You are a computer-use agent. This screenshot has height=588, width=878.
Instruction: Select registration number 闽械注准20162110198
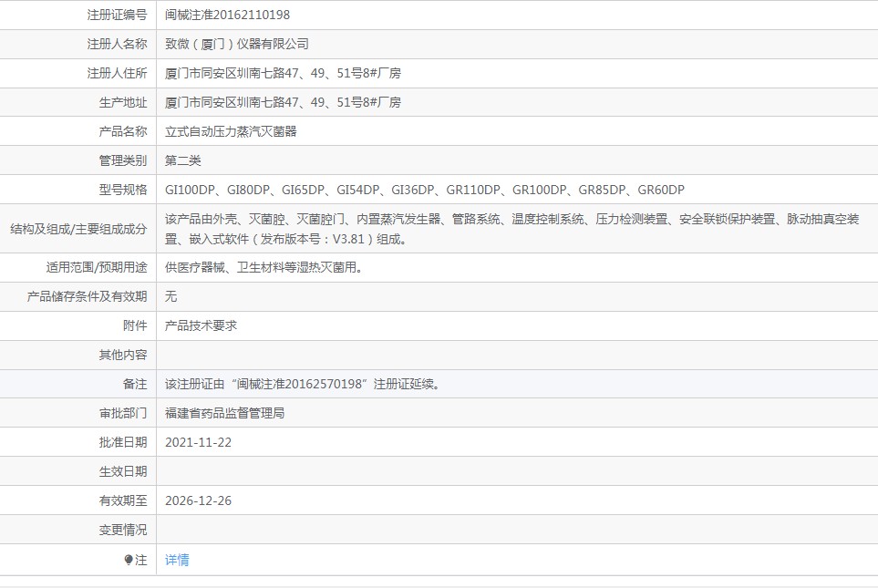click(227, 15)
